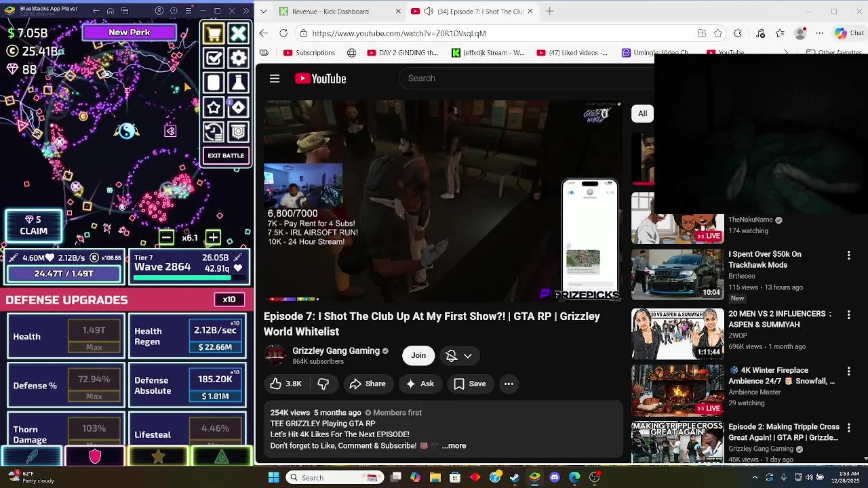
Task: Open the star perks icon in game menu
Action: coord(214,107)
